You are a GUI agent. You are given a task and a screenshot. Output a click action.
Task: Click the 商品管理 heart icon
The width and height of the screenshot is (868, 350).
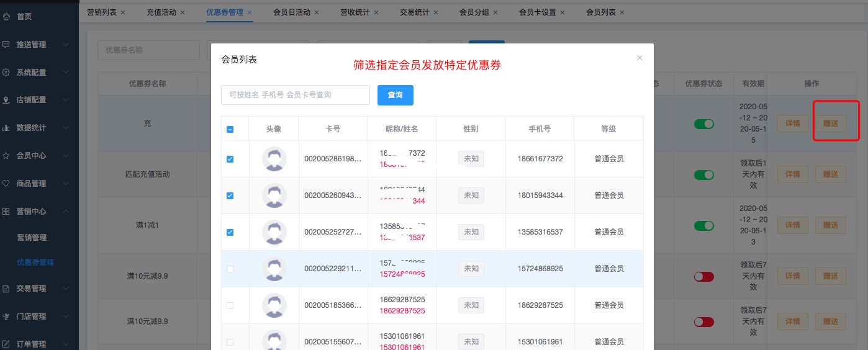tap(7, 184)
